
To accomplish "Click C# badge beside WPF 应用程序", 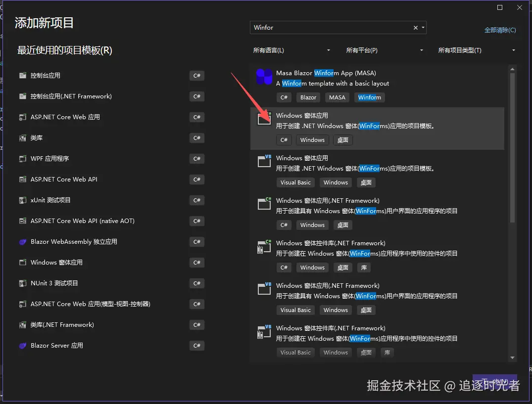I will click(x=197, y=159).
